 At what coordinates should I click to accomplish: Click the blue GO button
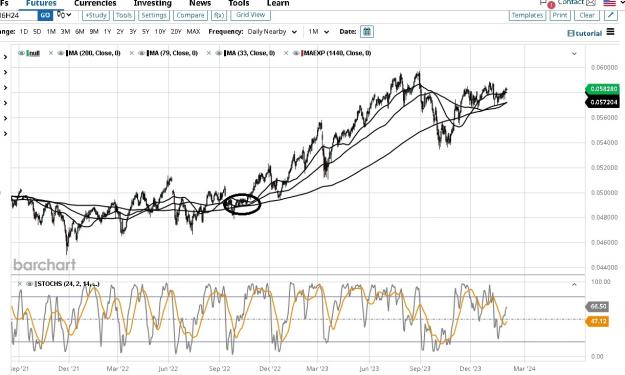(45, 15)
